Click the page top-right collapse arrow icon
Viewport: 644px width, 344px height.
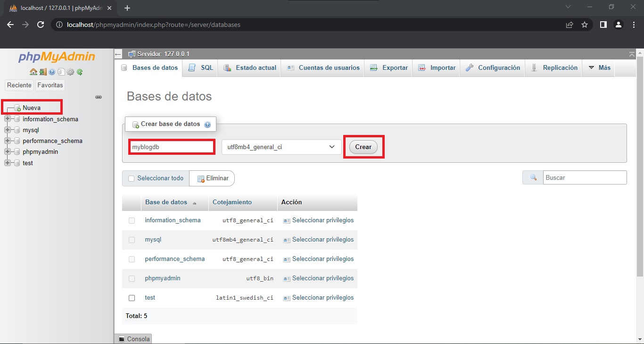[632, 54]
